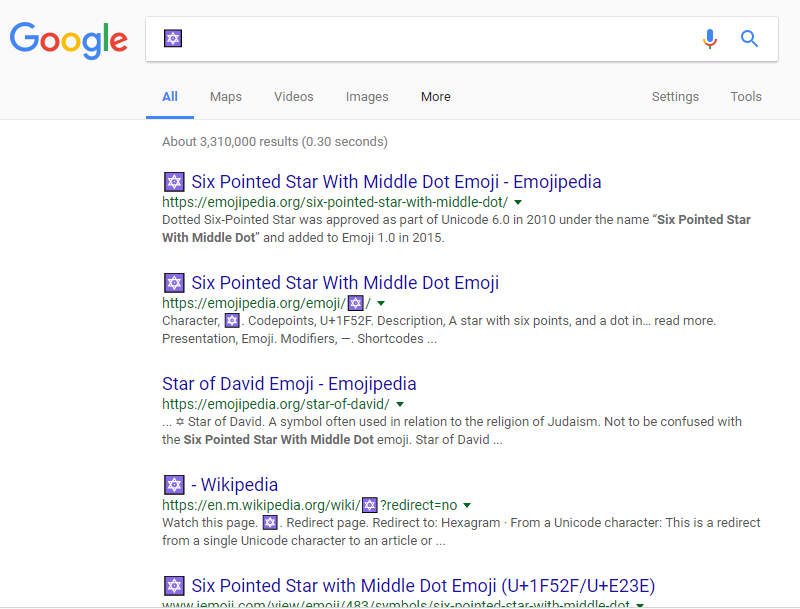Image resolution: width=800 pixels, height=609 pixels.
Task: Open the dropdown arrow beside the emojipedia.org/emoji URL
Action: click(x=381, y=303)
